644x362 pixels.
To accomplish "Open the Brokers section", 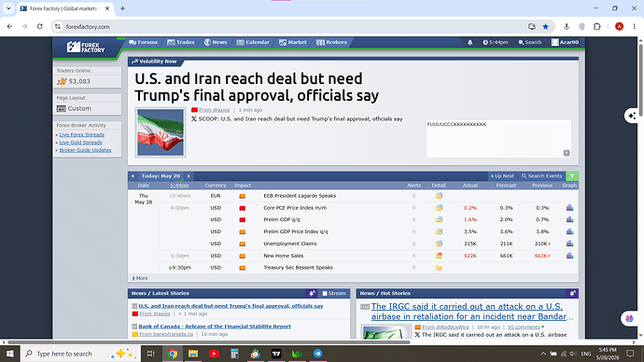I will [x=332, y=42].
